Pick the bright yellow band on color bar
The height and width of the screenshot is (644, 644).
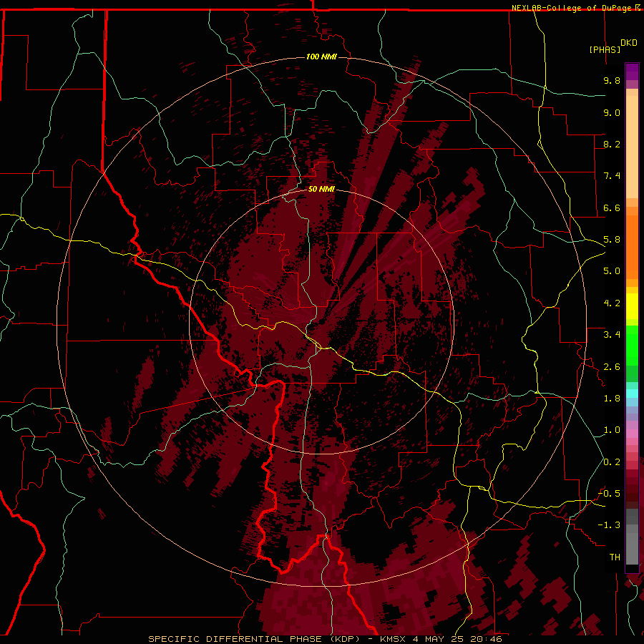632,306
